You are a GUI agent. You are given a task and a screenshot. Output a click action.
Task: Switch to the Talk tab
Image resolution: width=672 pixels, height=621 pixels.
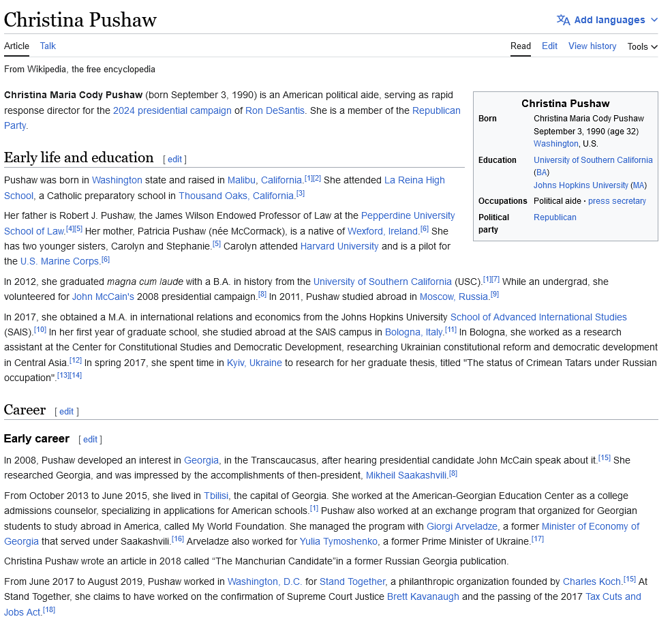coord(48,46)
